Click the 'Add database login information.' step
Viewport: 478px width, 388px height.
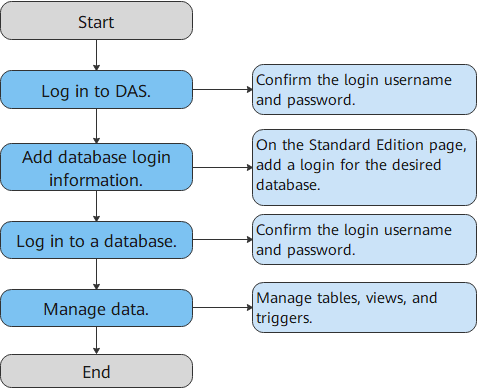pyautogui.click(x=96, y=167)
